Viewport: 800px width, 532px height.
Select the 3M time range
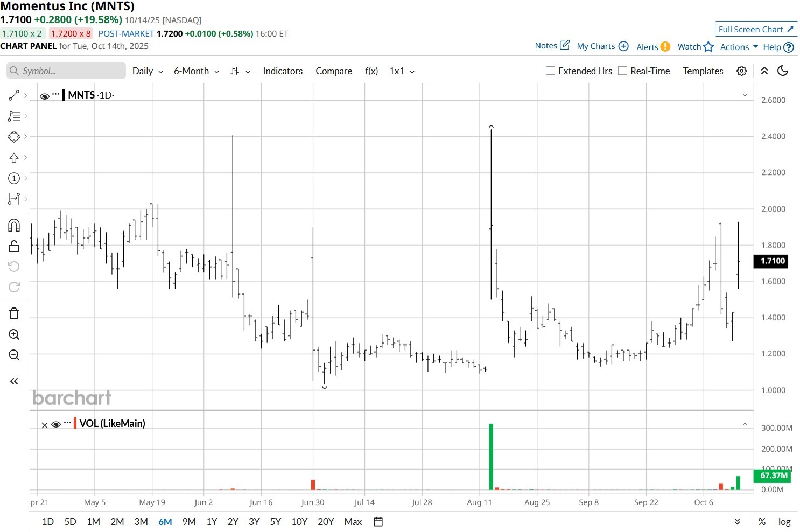(x=141, y=522)
